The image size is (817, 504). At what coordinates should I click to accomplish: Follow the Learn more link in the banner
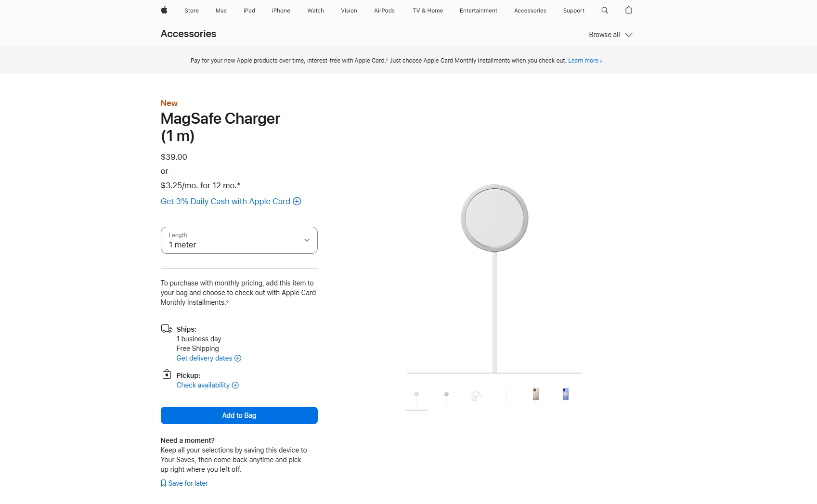coord(585,61)
